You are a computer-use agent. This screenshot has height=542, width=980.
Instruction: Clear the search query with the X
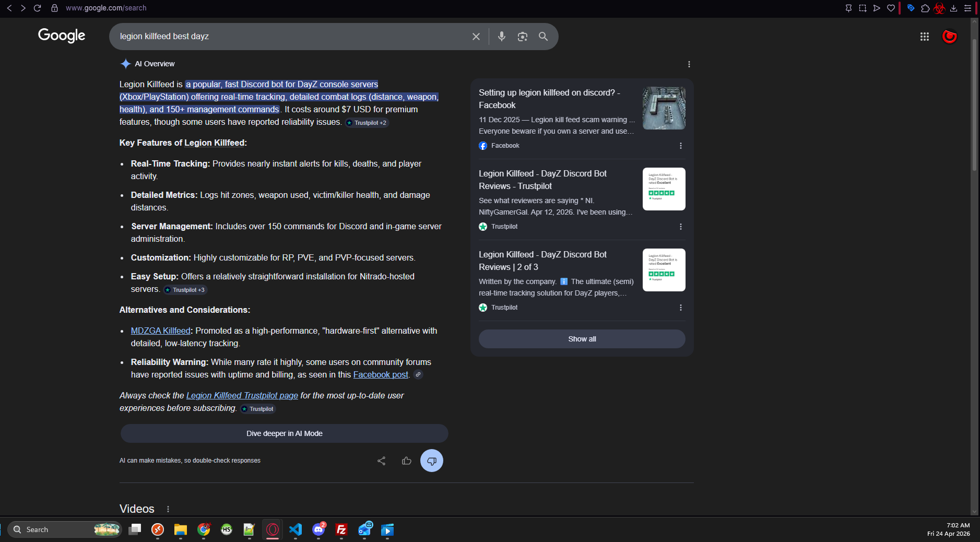tap(476, 37)
